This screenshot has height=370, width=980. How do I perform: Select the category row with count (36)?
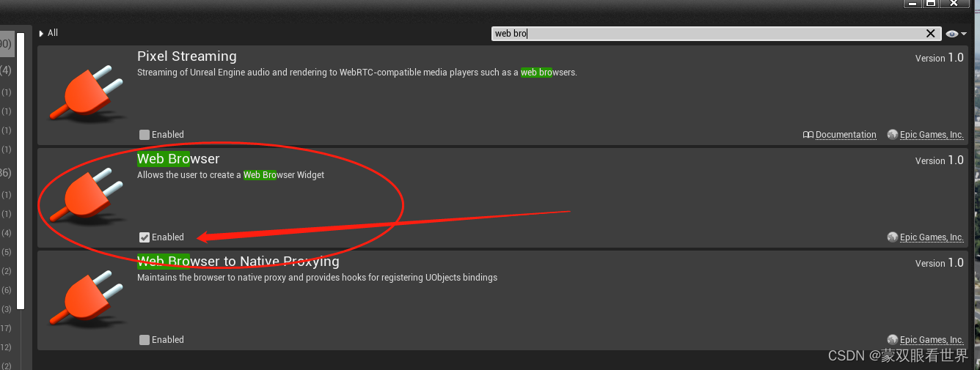(x=7, y=173)
